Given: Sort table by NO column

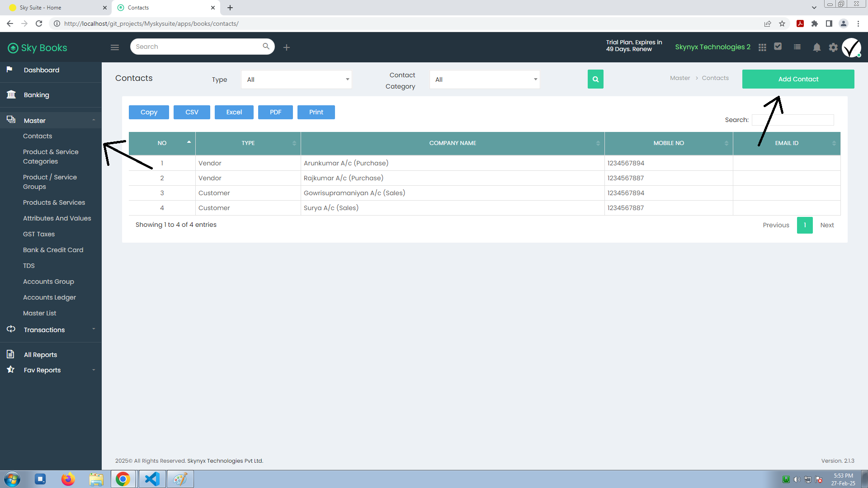Looking at the screenshot, I should click(162, 143).
